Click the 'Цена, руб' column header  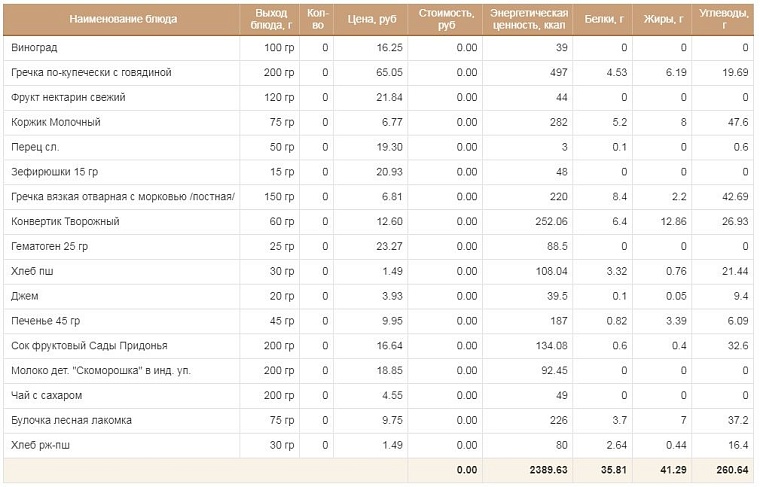click(371, 19)
